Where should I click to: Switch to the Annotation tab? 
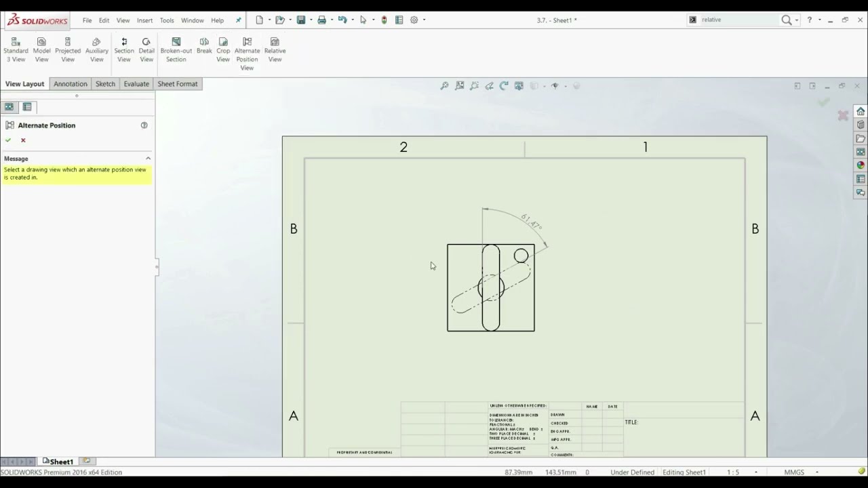tap(71, 84)
